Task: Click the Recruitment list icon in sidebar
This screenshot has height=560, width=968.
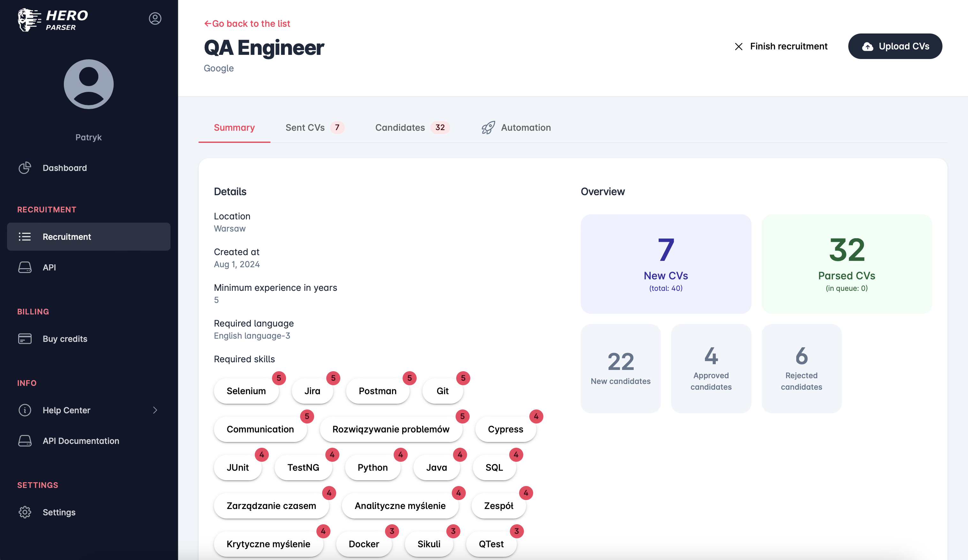Action: click(25, 236)
